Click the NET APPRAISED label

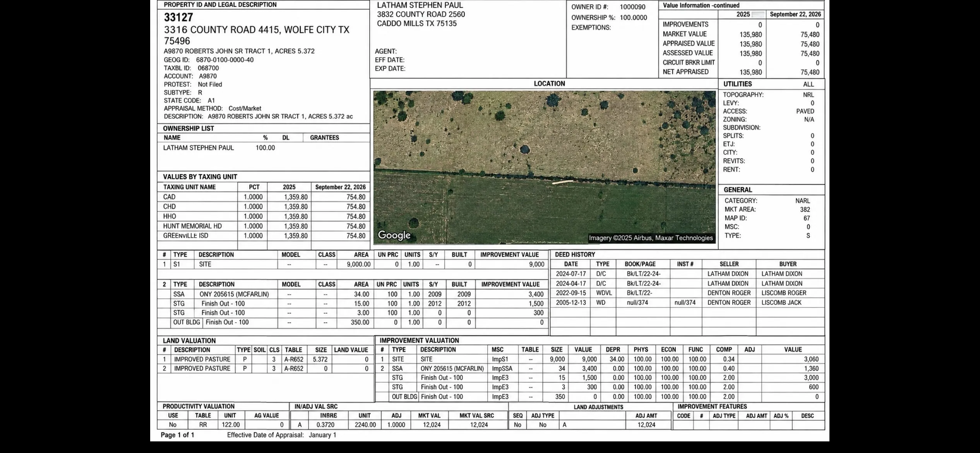[685, 72]
